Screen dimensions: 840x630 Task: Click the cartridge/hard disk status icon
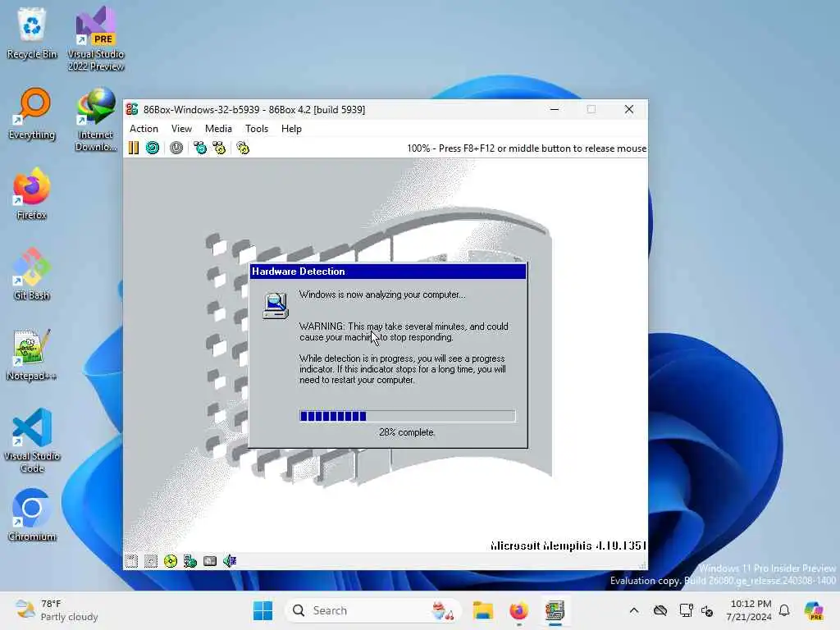pyautogui.click(x=210, y=561)
